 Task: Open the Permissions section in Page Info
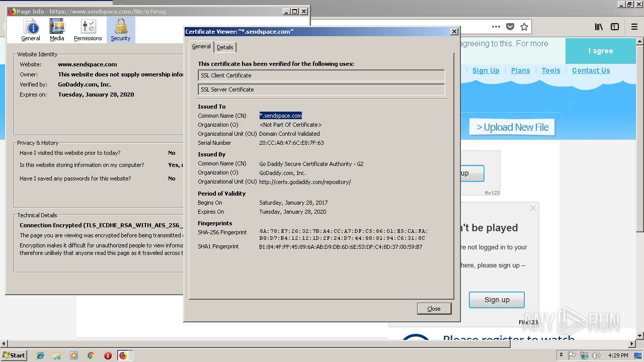pos(88,30)
